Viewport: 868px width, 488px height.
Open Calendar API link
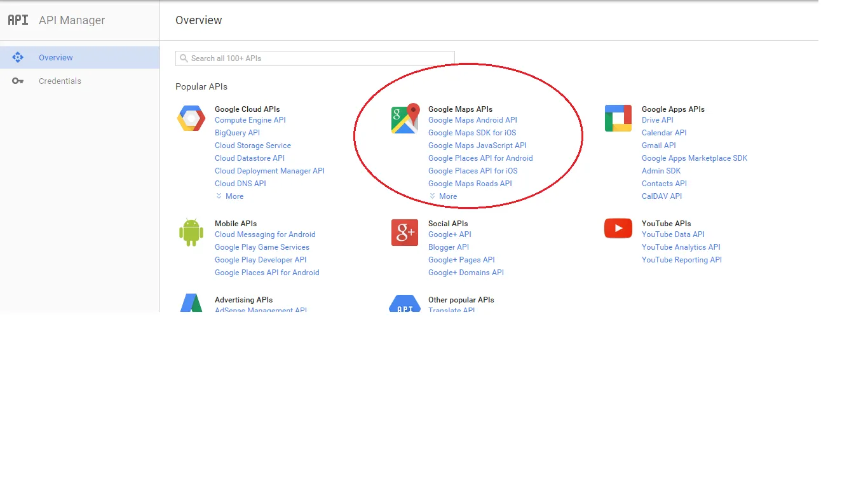[x=664, y=133]
